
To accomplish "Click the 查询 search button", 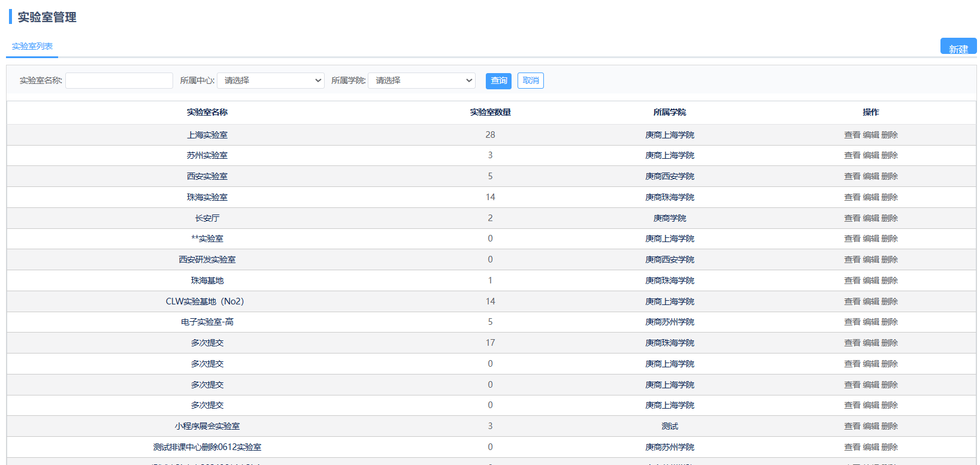I will tap(498, 81).
